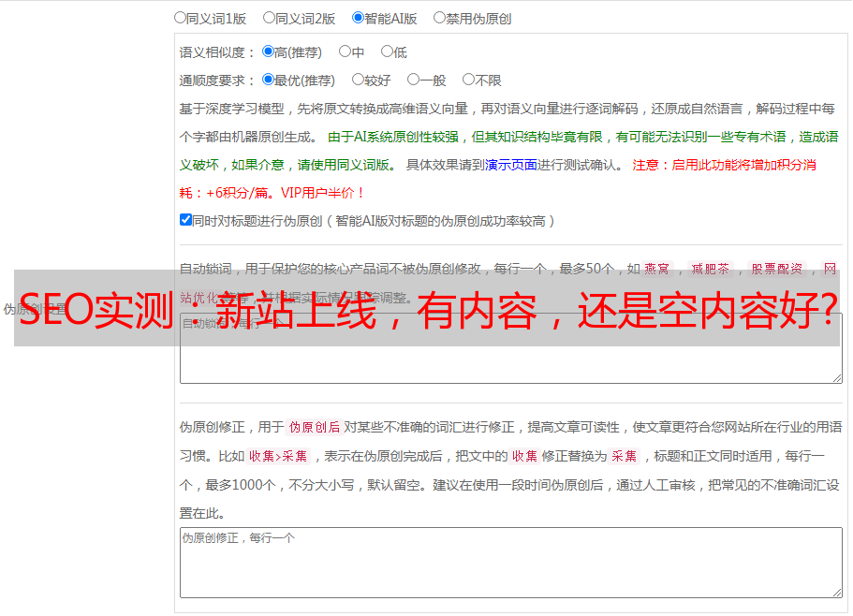Set 通顺度要求 to 一般
This screenshot has width=853, height=616.
tap(414, 80)
